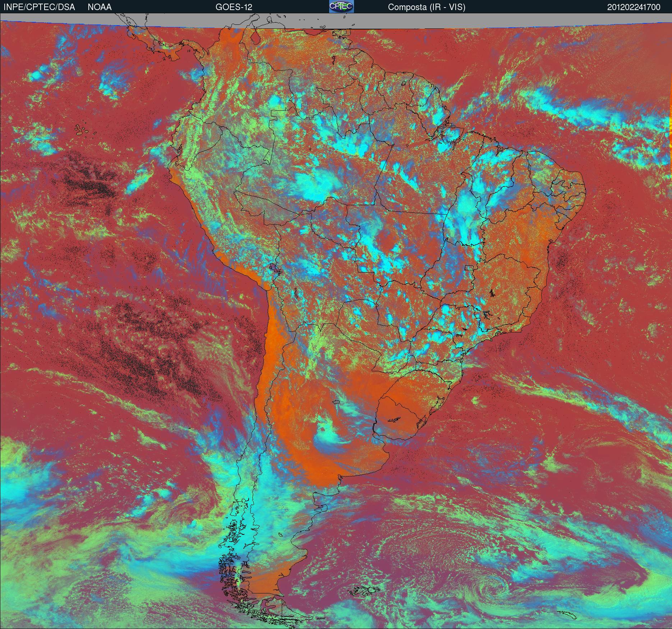The image size is (672, 629).
Task: Click the GOES-12 satellite label
Action: coord(234,7)
